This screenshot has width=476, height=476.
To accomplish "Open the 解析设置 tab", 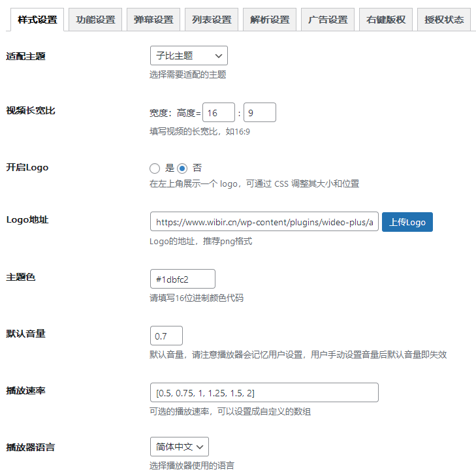I will pos(270,20).
